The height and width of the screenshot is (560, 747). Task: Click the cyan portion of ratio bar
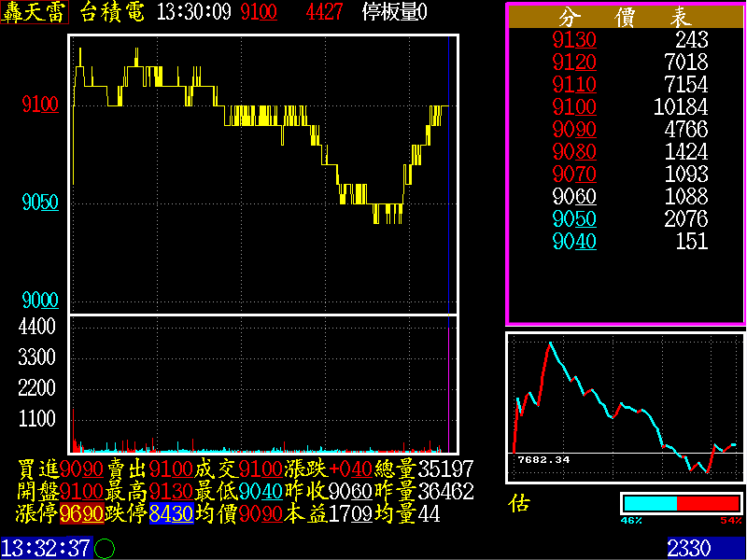(x=649, y=504)
